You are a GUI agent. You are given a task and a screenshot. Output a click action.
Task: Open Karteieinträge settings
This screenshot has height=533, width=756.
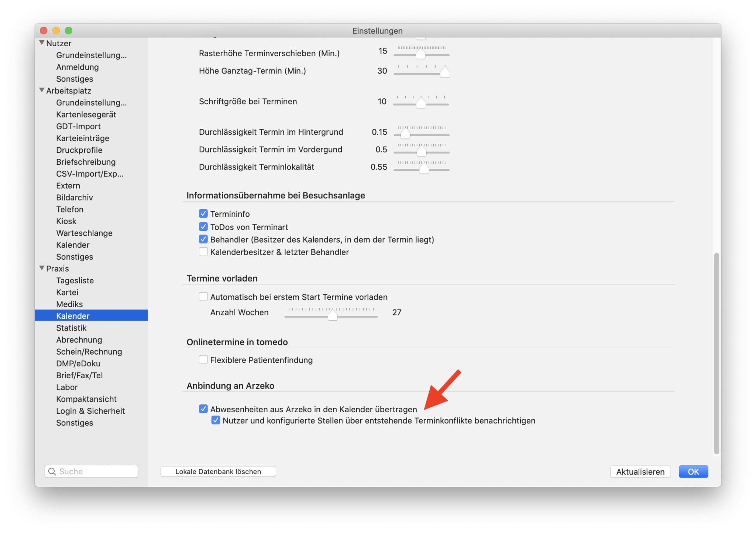point(83,138)
